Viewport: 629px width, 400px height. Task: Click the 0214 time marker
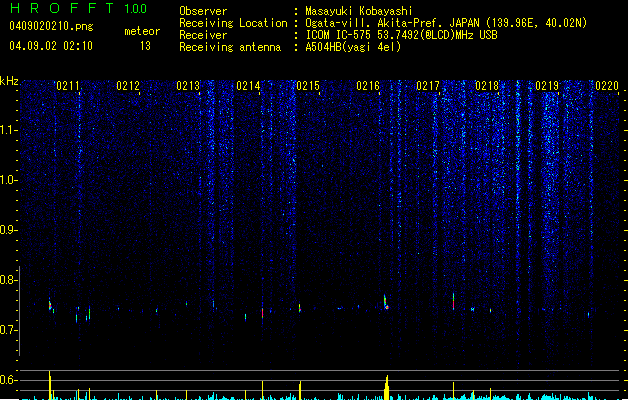click(248, 86)
